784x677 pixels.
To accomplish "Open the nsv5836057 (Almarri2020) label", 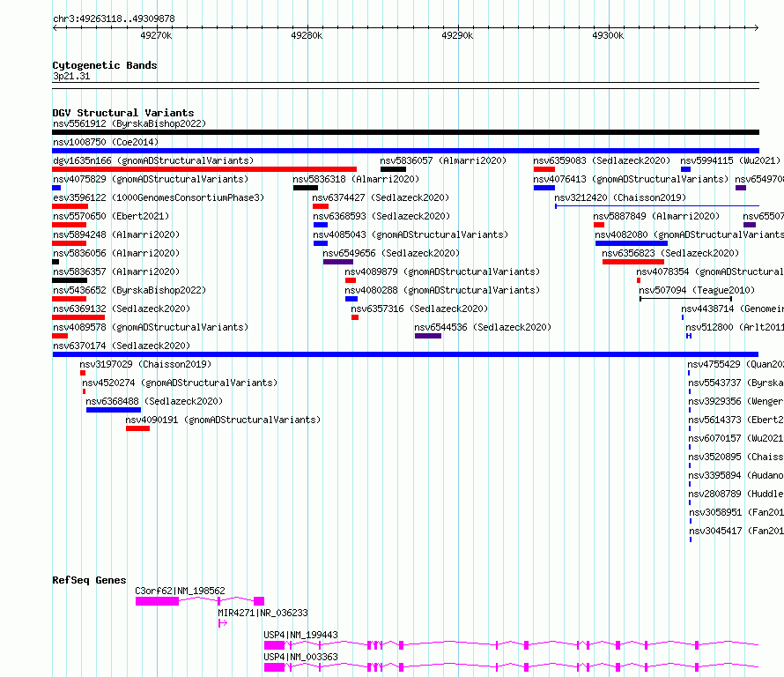I will (x=443, y=160).
